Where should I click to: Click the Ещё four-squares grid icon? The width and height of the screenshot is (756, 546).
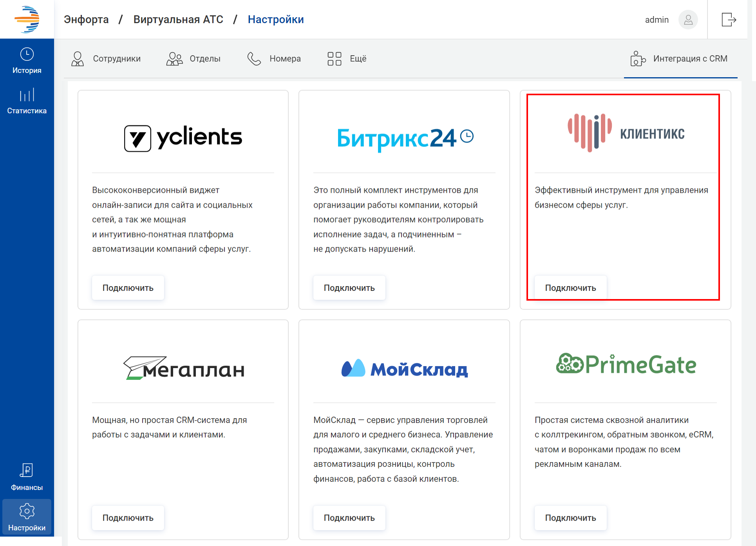[335, 59]
